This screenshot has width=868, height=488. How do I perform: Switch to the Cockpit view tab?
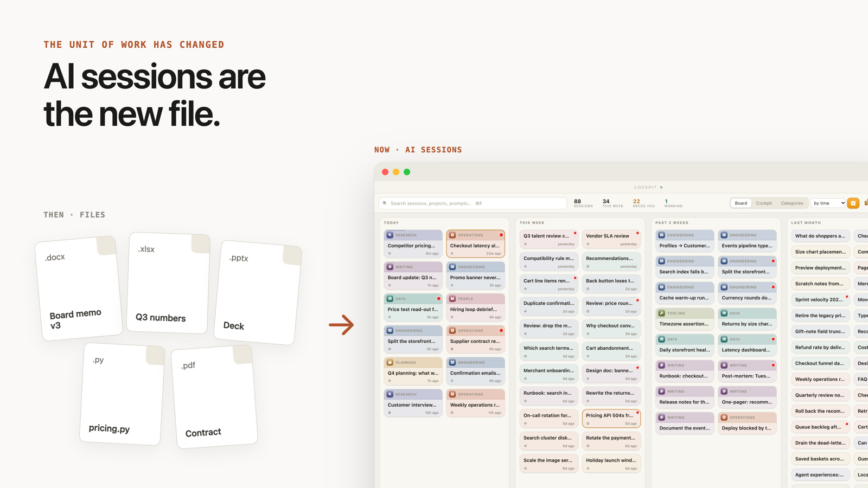tap(764, 203)
